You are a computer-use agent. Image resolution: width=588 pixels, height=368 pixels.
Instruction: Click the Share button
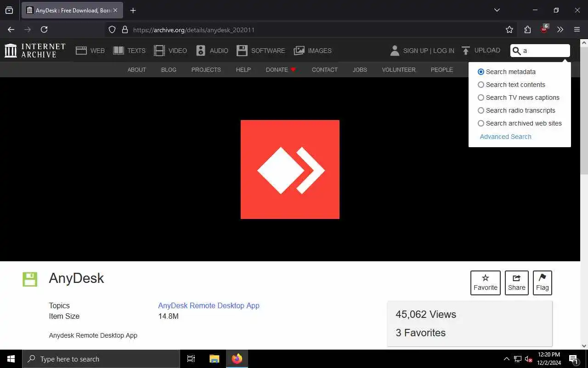[x=517, y=283]
